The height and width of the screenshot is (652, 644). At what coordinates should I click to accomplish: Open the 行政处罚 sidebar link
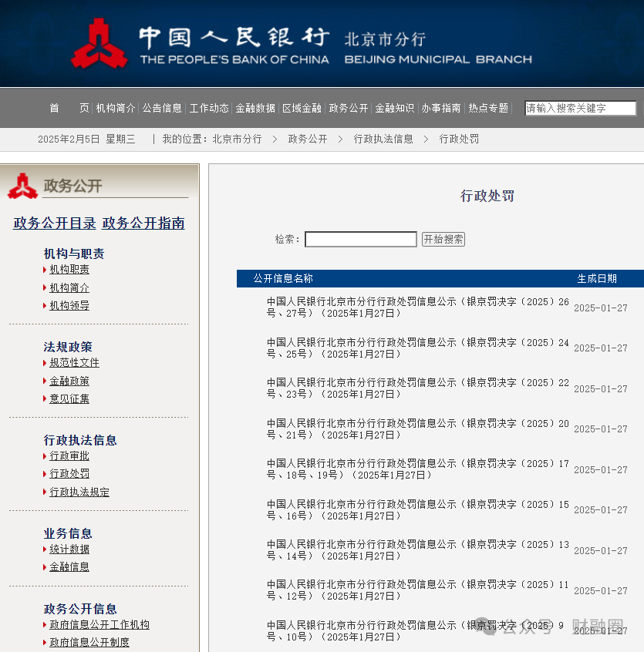click(x=69, y=474)
